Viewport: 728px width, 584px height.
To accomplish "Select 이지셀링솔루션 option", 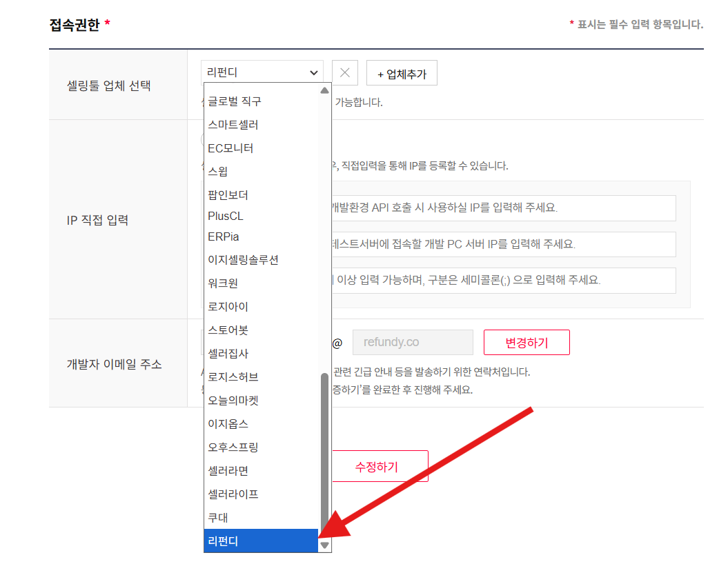I will tap(261, 259).
